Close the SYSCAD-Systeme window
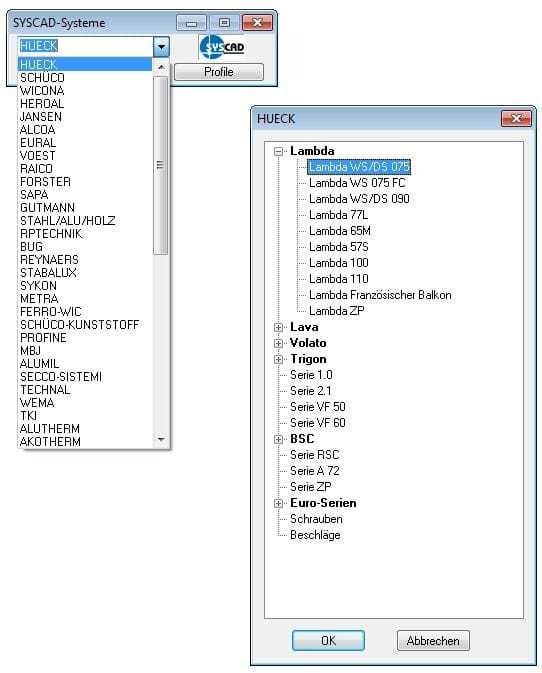 click(x=257, y=23)
